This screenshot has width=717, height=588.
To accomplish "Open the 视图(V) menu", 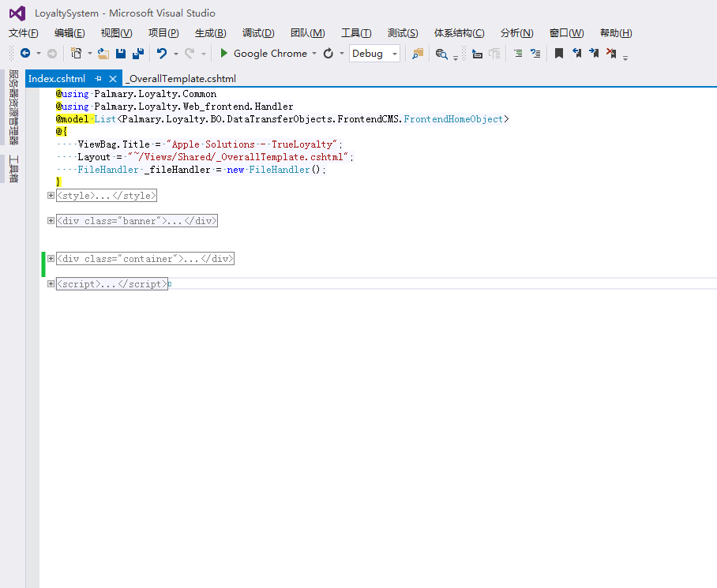I will coord(117,33).
